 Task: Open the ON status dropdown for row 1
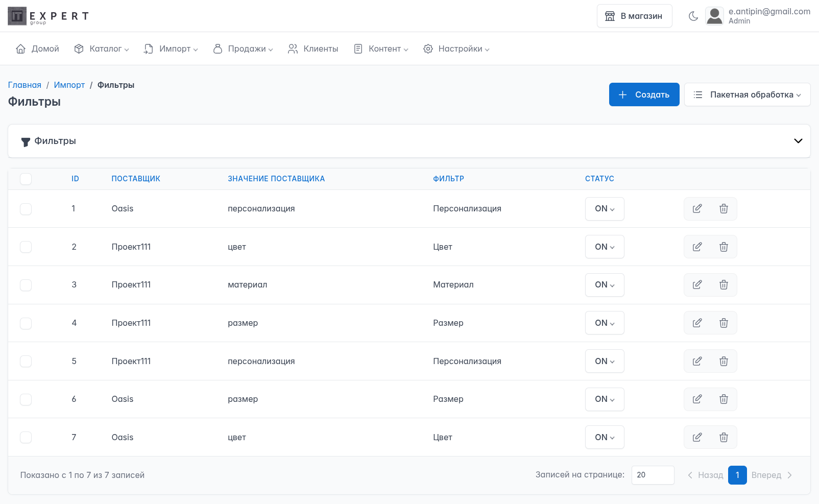click(605, 209)
